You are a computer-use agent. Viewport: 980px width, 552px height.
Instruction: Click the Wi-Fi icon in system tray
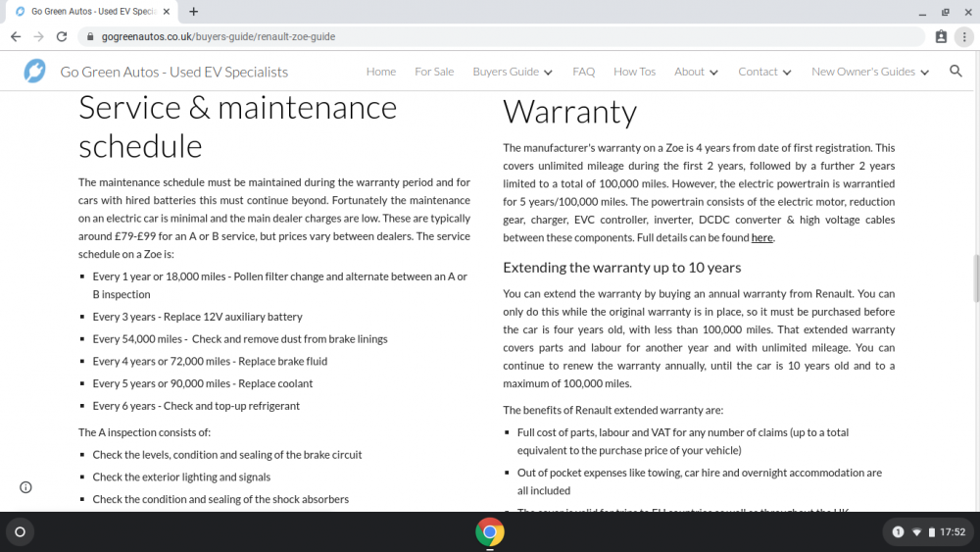[x=917, y=532]
